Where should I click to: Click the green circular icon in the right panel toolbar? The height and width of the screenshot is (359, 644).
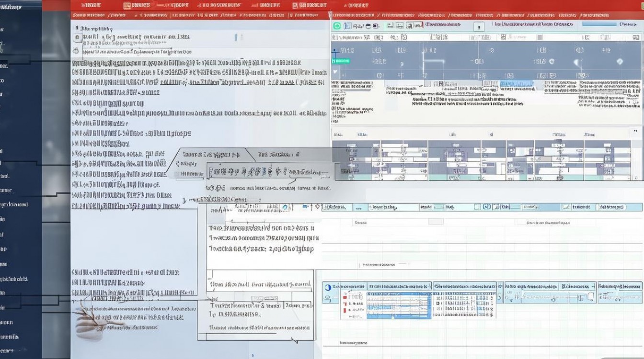pos(337,26)
